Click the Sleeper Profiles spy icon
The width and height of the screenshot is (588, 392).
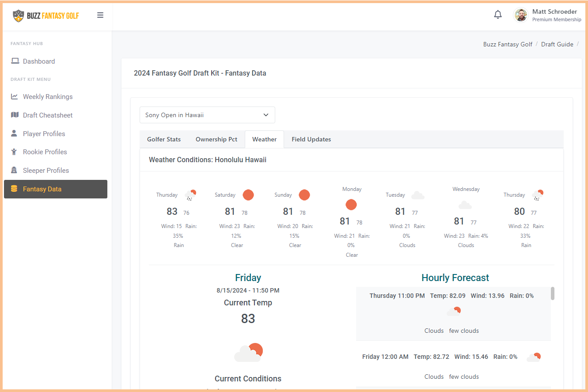14,170
